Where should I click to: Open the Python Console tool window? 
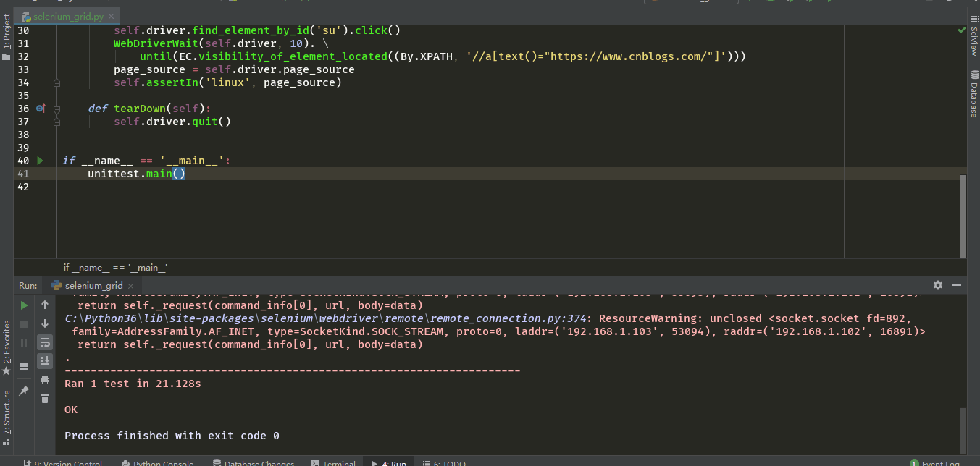[x=157, y=464]
